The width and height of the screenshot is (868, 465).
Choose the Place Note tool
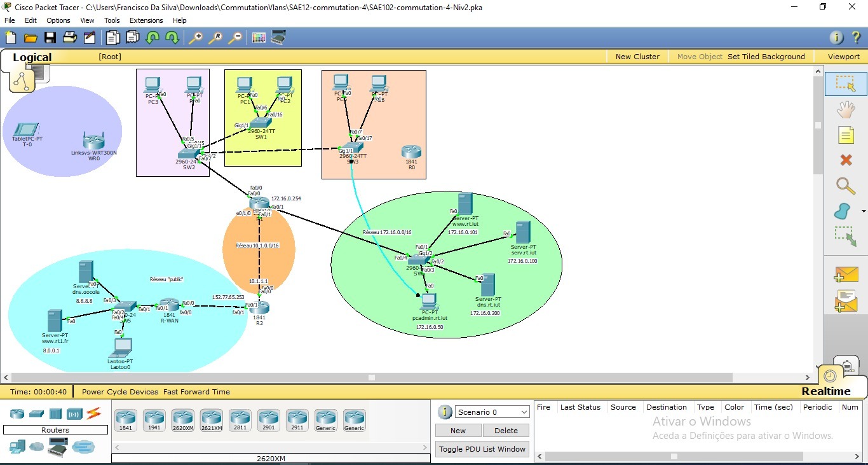[x=845, y=135]
